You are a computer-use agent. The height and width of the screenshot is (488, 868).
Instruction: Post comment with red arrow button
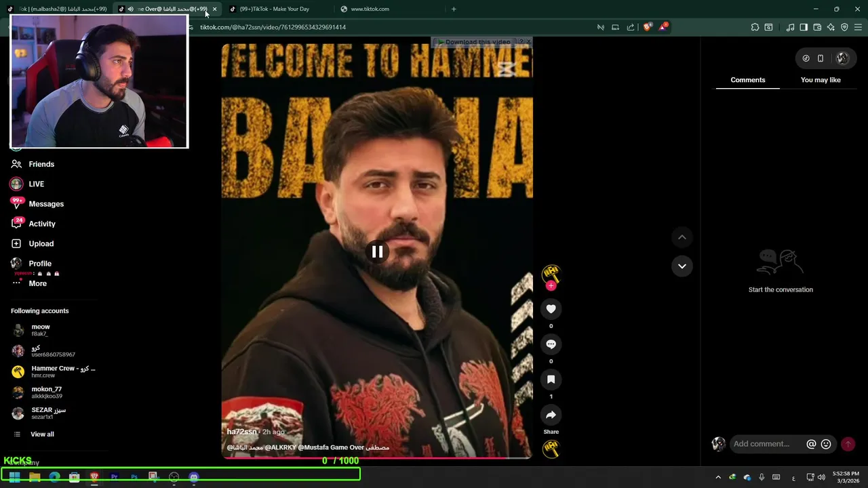point(848,444)
